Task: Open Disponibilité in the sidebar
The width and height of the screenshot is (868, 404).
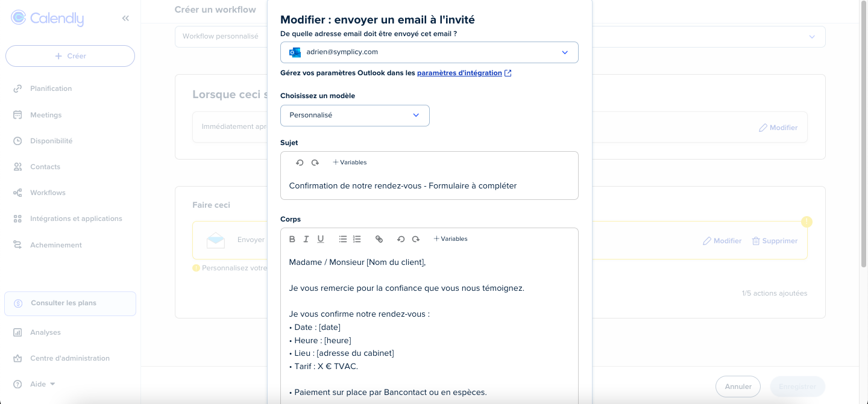Action: (x=51, y=141)
